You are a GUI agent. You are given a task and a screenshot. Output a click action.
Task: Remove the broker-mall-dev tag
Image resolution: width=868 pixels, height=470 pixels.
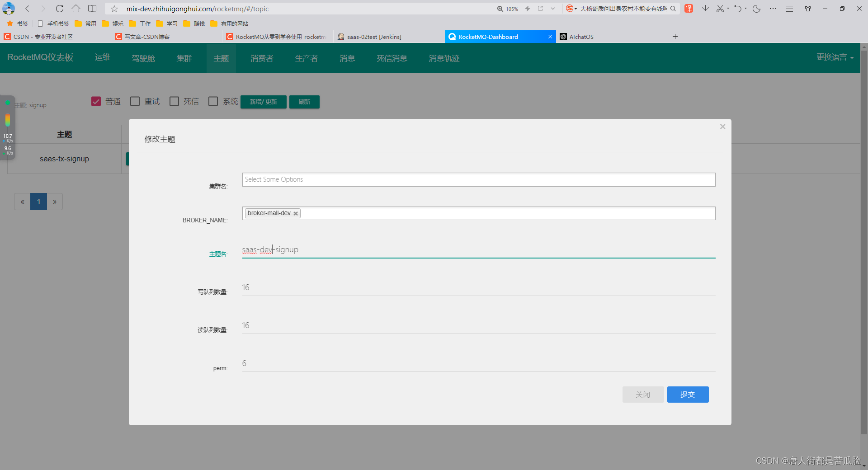pos(296,213)
